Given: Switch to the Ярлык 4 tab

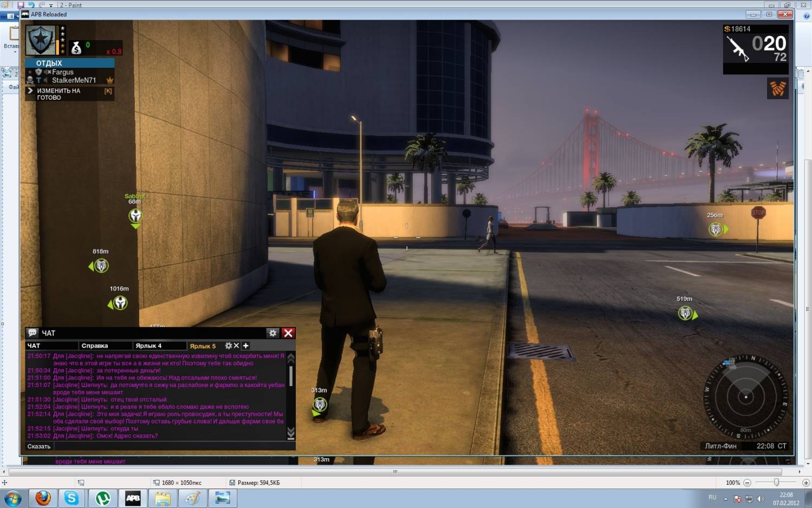Looking at the screenshot, I should click(159, 345).
